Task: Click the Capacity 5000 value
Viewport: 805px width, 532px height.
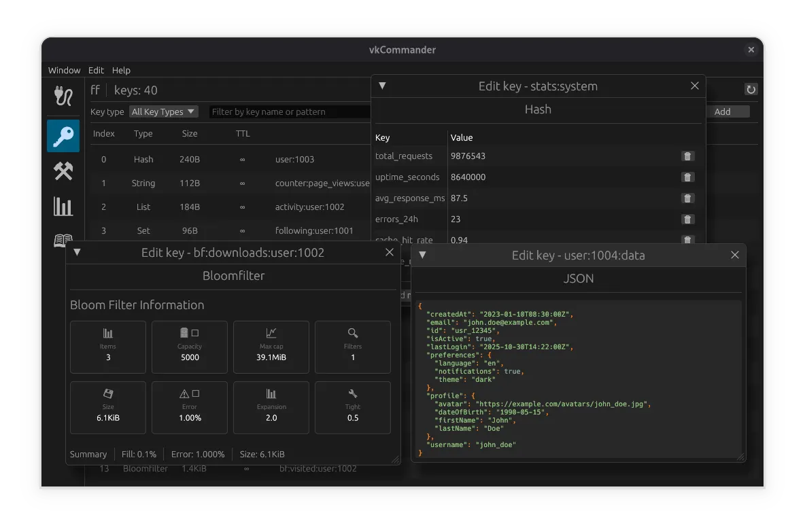Action: coord(190,357)
